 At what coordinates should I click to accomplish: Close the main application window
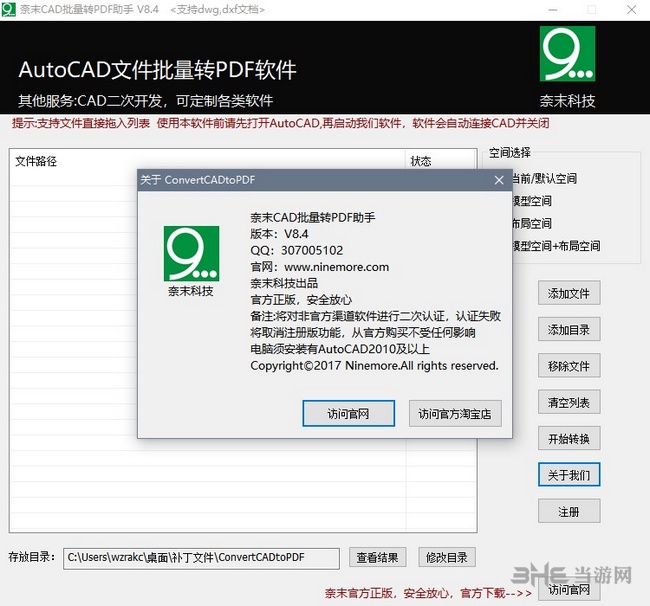631,10
